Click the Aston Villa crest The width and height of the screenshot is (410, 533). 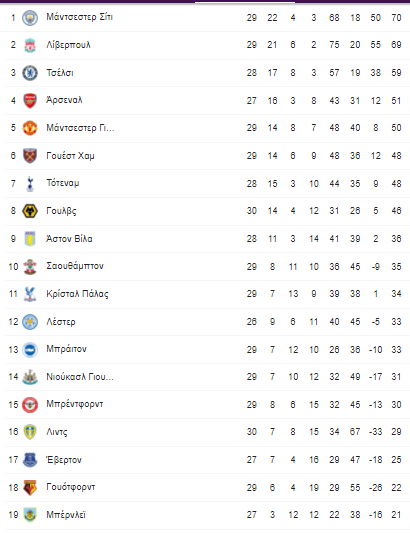pyautogui.click(x=30, y=239)
